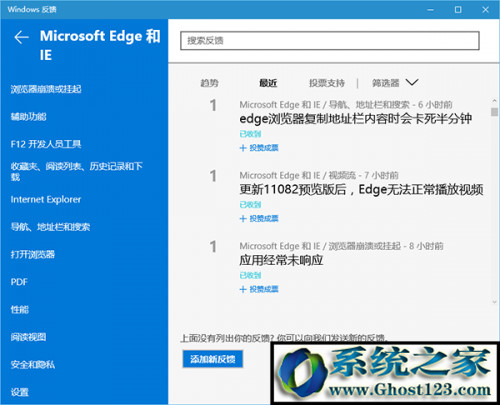The width and height of the screenshot is (500, 405).
Task: Open the 辅助功能 category
Action: click(28, 117)
